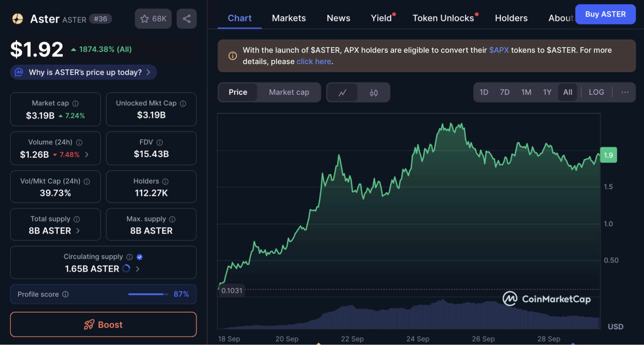Viewport: 644px width, 345px height.
Task: Click the Buy ASTER button
Action: click(605, 14)
